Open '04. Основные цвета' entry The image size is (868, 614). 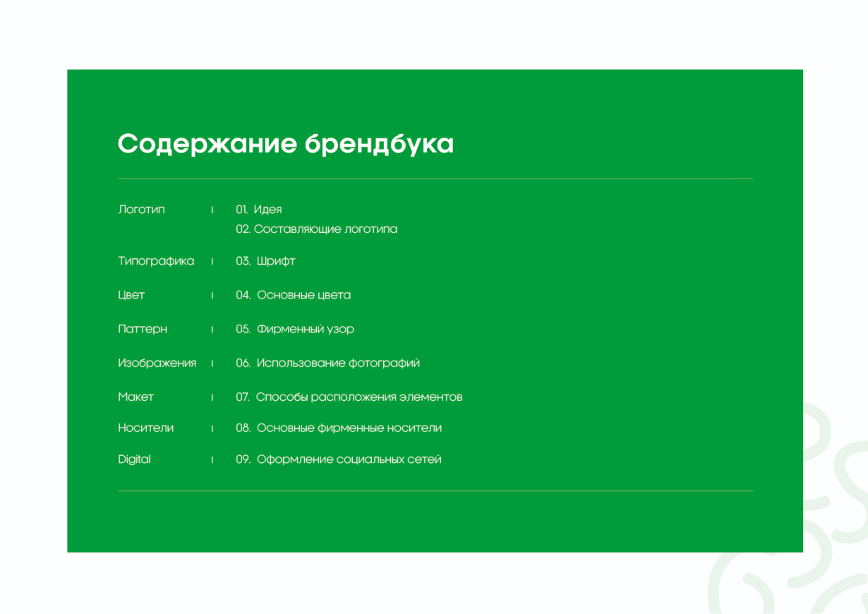(294, 295)
